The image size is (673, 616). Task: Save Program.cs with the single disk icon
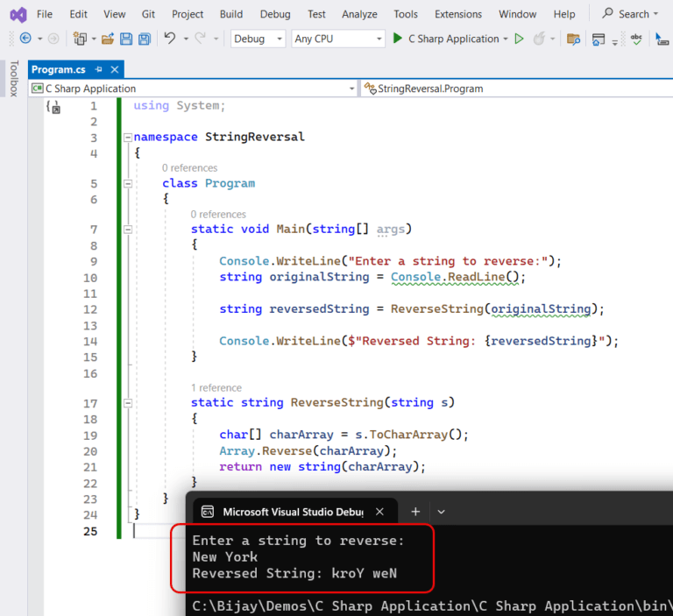pos(126,39)
